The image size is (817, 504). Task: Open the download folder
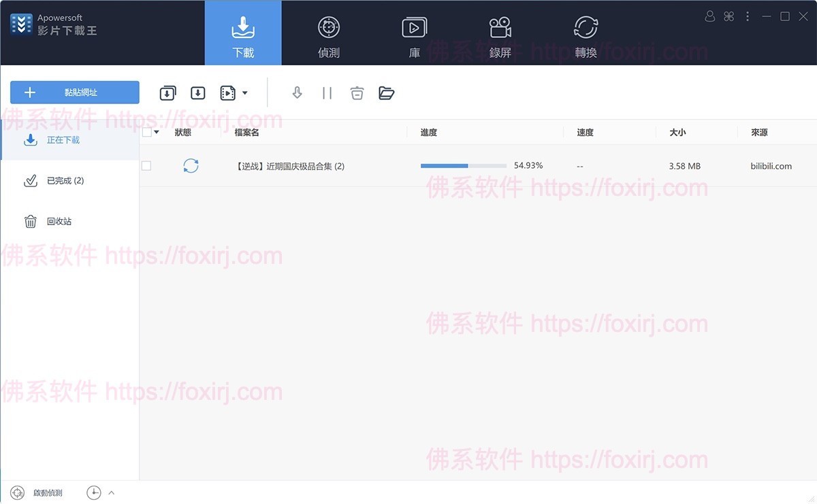pyautogui.click(x=387, y=93)
